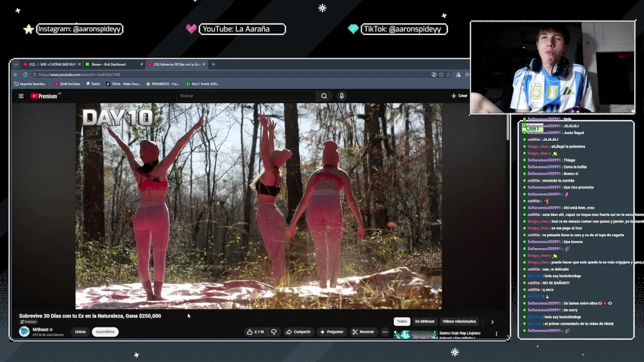Viewport: 644px width, 362px height.
Task: Click chat message 'Cerra la kolita'
Action: pyautogui.click(x=575, y=167)
